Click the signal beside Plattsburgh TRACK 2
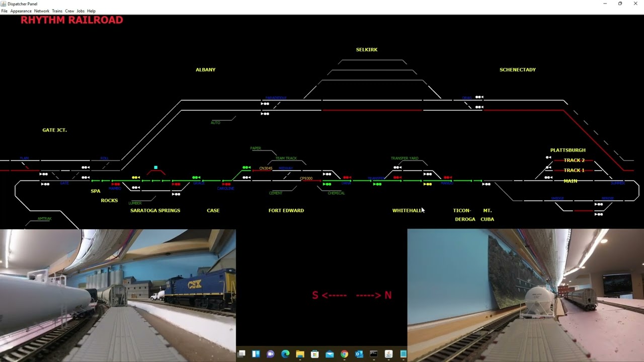This screenshot has height=362, width=644. pos(548,157)
